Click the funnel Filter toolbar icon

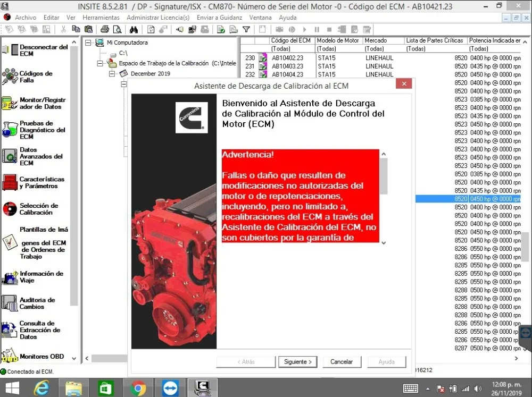[x=247, y=29]
